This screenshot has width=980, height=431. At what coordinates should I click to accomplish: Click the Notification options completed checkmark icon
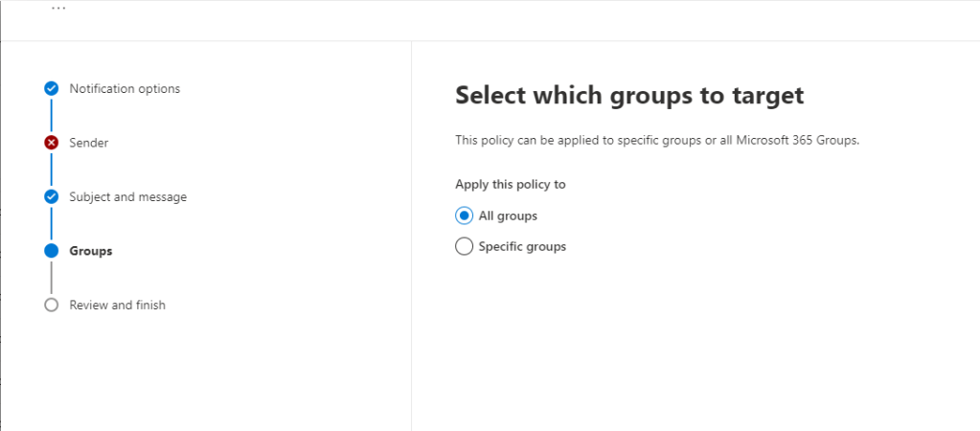51,88
